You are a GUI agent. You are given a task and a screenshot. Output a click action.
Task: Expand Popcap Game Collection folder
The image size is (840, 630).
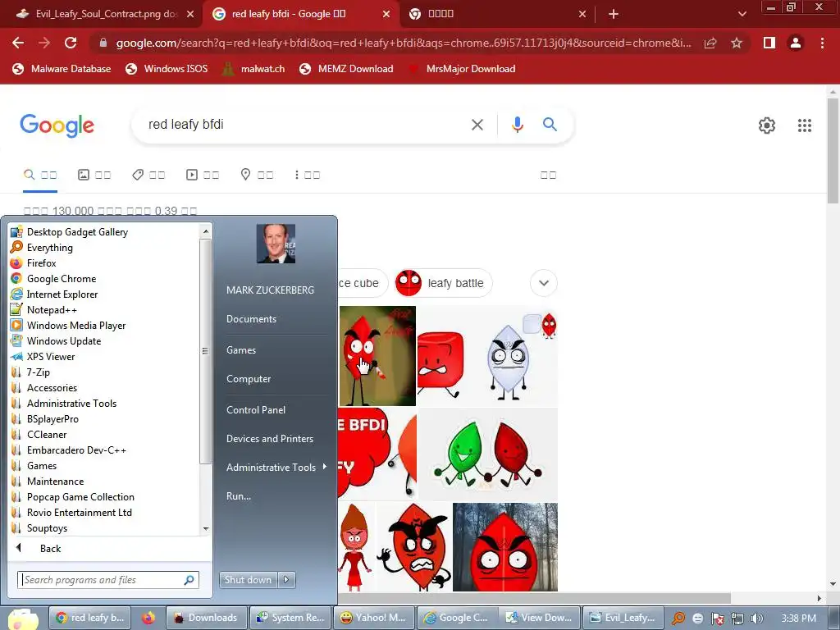click(x=80, y=496)
